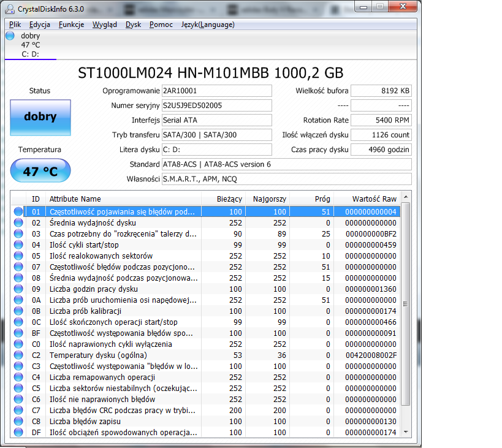Click raw value '00420008002F'
The width and height of the screenshot is (502, 448).
(371, 355)
